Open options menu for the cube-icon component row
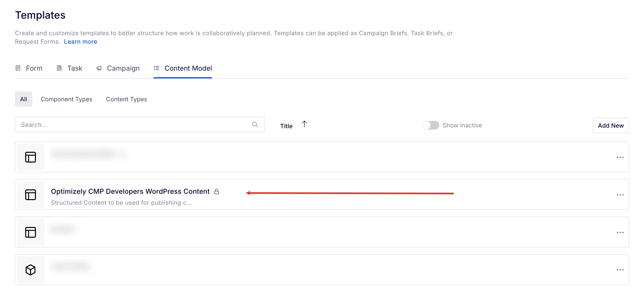 tap(620, 270)
